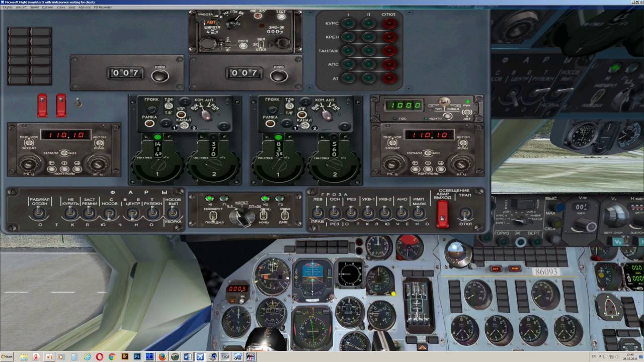Turn the left panel МГц knob

(29, 164)
